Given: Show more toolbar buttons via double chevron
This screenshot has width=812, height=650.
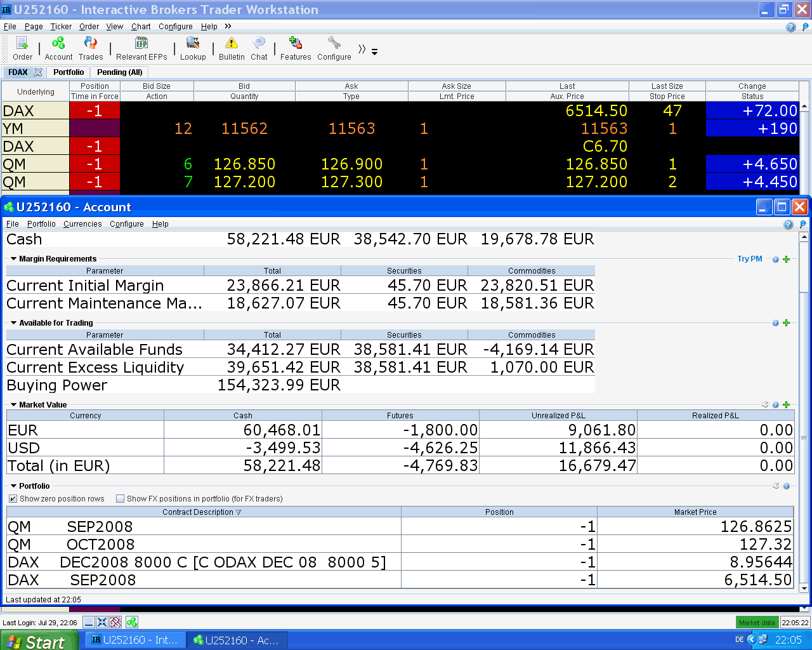Looking at the screenshot, I should point(362,49).
